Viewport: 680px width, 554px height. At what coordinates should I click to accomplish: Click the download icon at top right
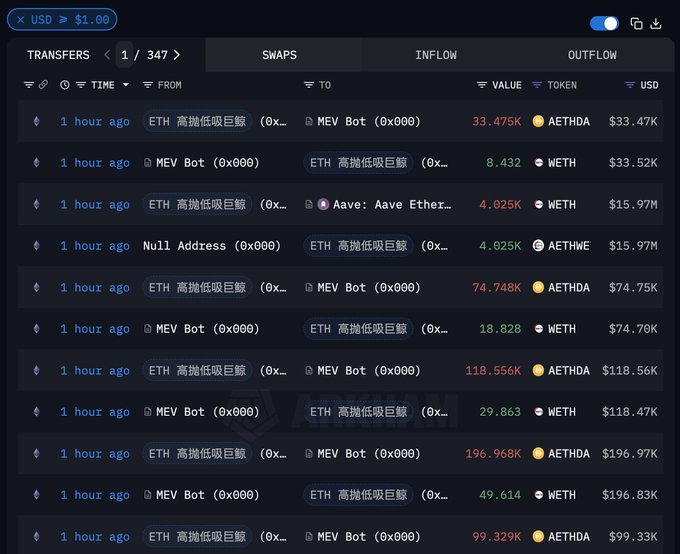click(x=656, y=23)
